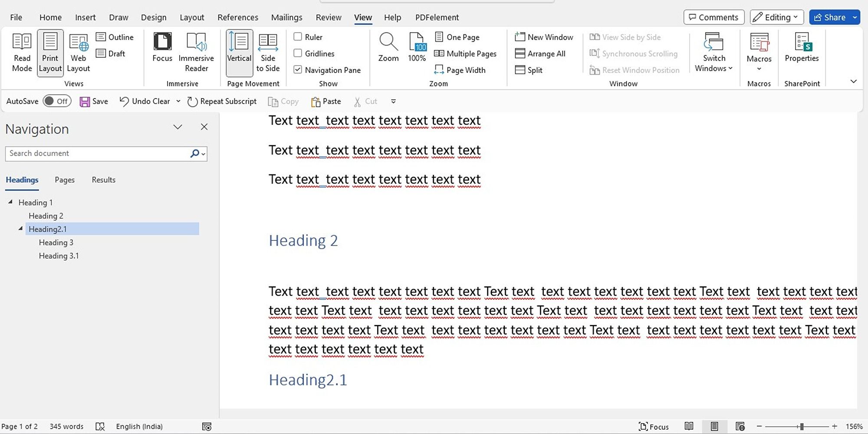Turn on Gridlines checkbox
Image resolution: width=868 pixels, height=434 pixels.
[298, 53]
